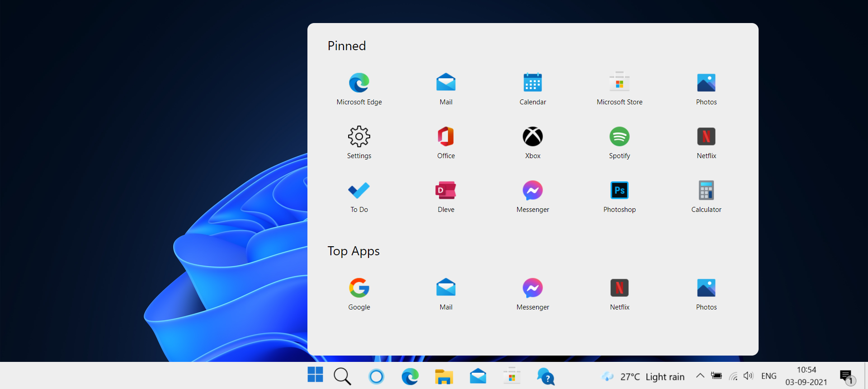Open the clock showing 10:54 03-09-2021

[x=807, y=376]
